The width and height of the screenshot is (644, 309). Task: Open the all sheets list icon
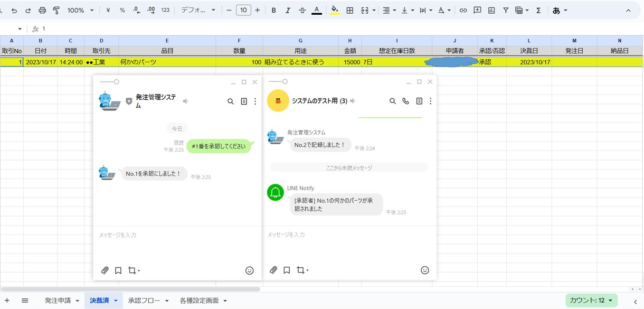[x=25, y=301]
